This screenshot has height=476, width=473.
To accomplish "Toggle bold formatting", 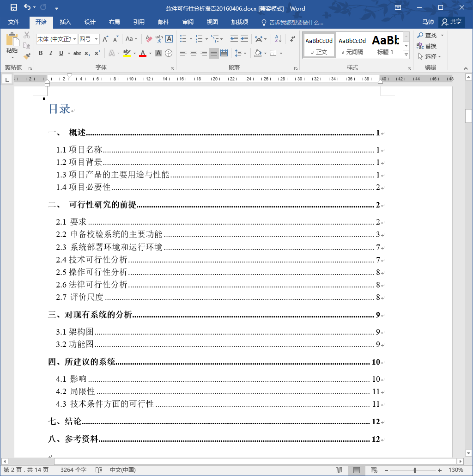I will click(x=41, y=54).
